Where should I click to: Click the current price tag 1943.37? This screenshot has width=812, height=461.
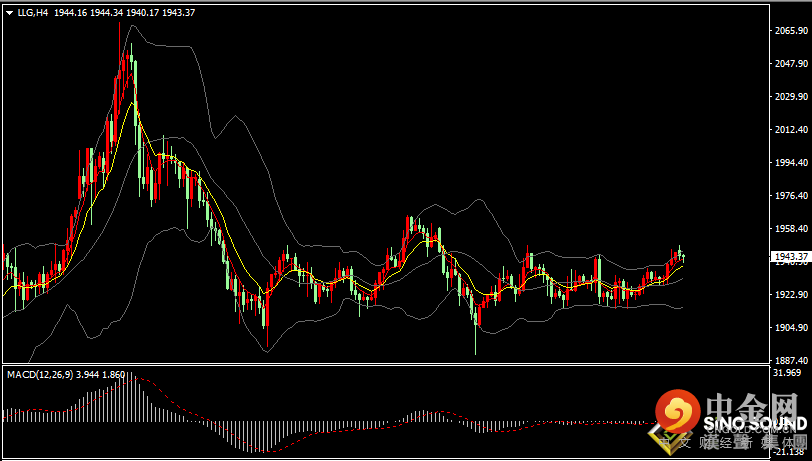click(790, 257)
